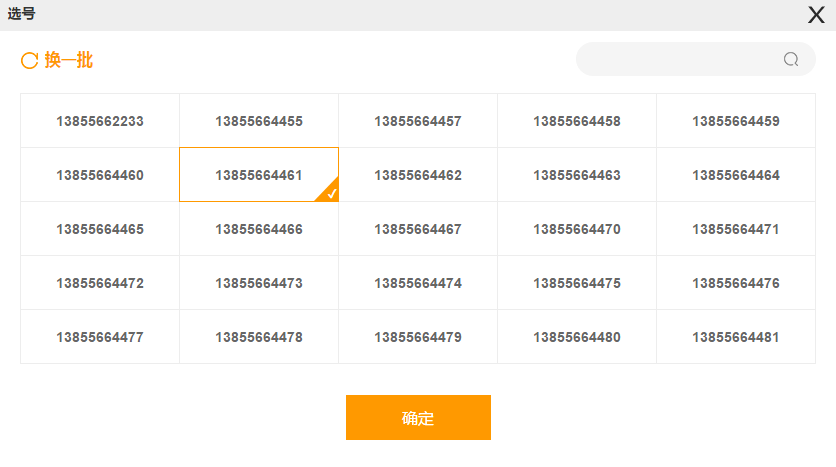Click the search magnifier icon
836x467 pixels.
tap(791, 59)
